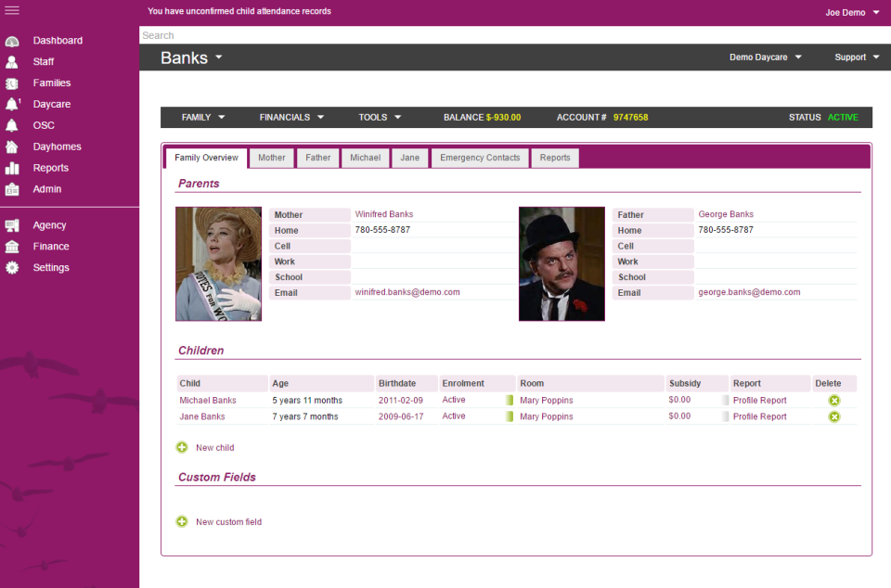Open the George Banks link

726,214
